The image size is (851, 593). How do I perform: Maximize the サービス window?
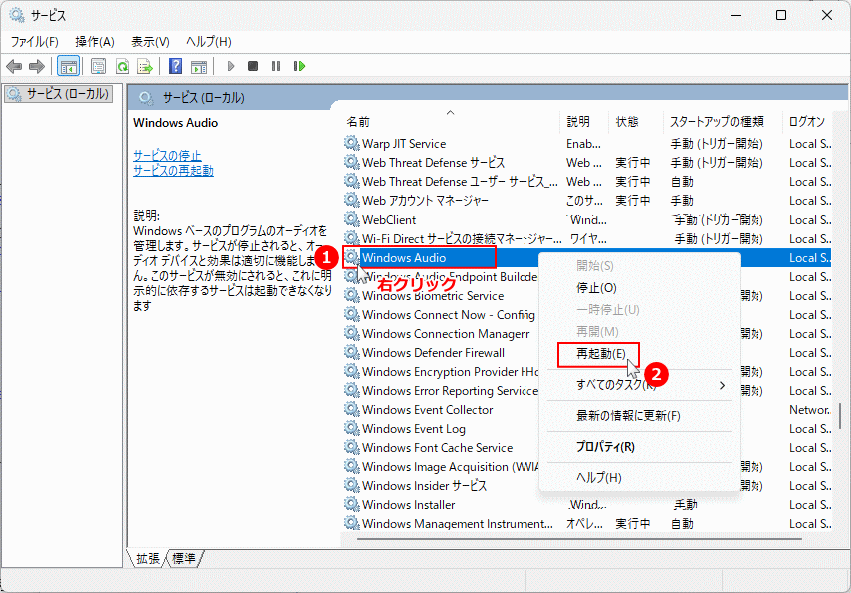coord(780,15)
